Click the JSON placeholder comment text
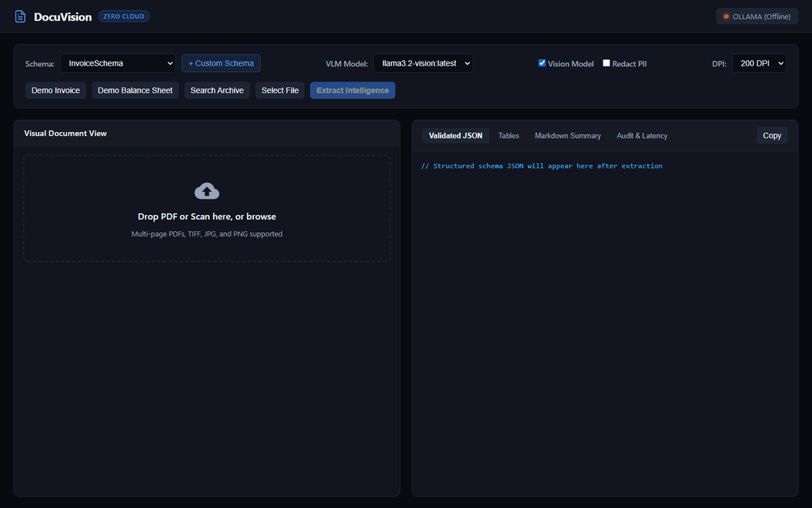 (541, 166)
